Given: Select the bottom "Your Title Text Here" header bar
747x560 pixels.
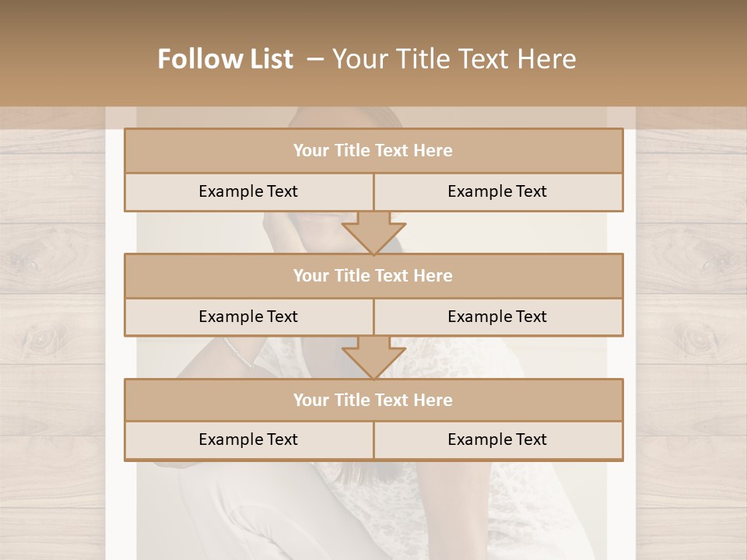Looking at the screenshot, I should (x=373, y=400).
